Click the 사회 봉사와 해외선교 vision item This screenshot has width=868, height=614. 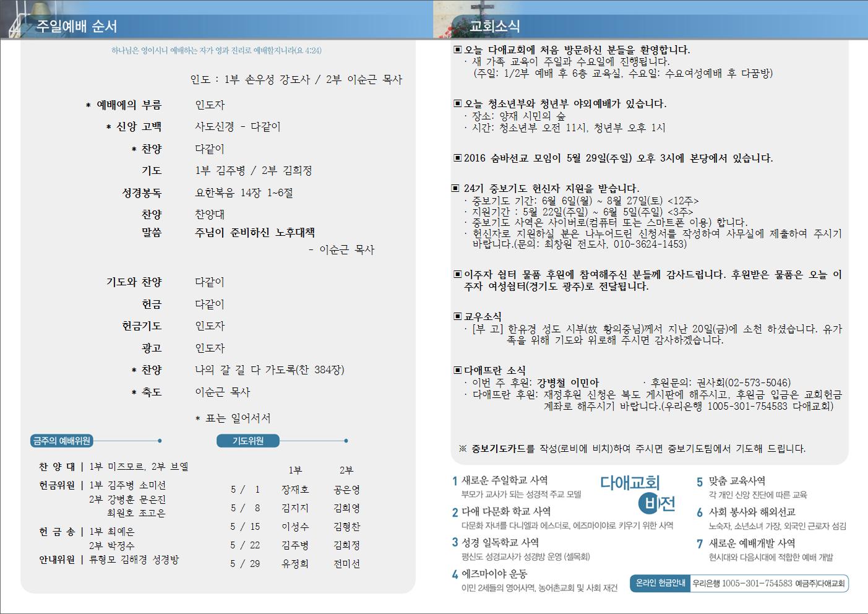[752, 512]
